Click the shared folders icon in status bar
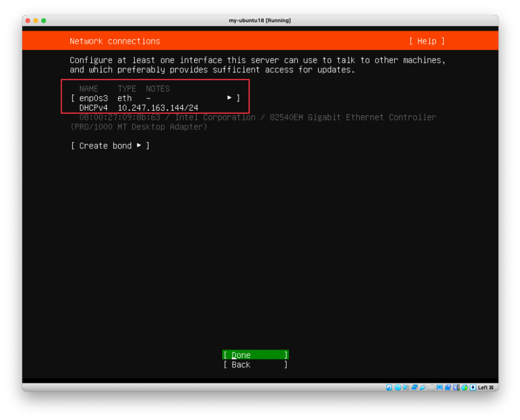 pyautogui.click(x=431, y=387)
